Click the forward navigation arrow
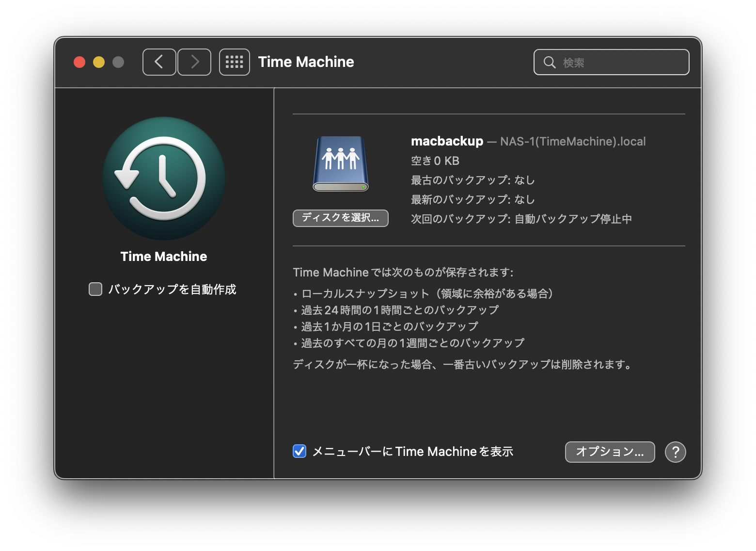Image resolution: width=756 pixels, height=551 pixels. click(x=194, y=62)
